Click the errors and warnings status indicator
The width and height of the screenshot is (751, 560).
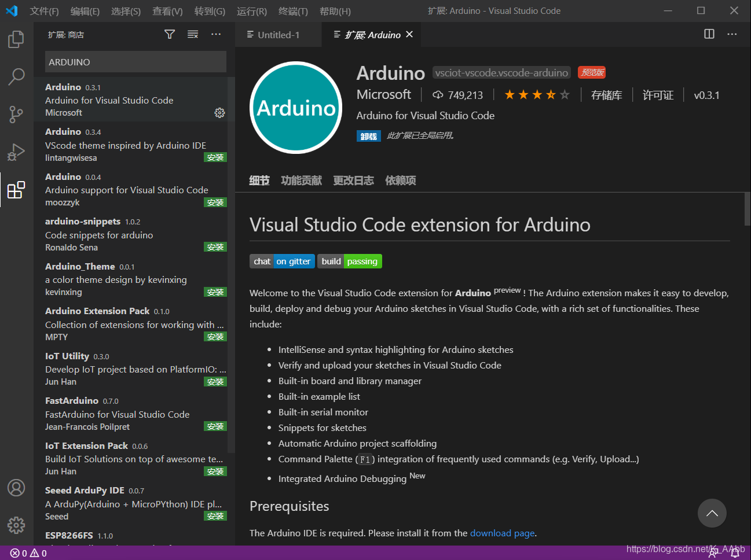pyautogui.click(x=28, y=553)
